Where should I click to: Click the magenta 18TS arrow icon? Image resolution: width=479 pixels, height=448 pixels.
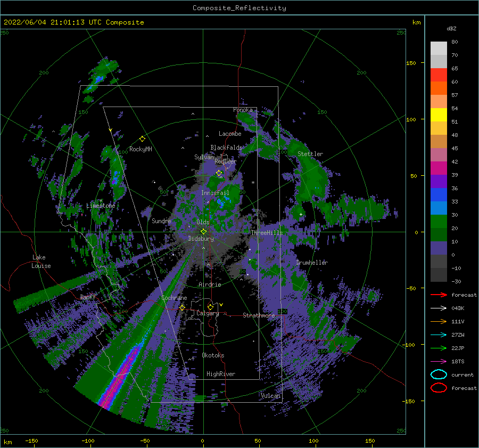tap(439, 361)
